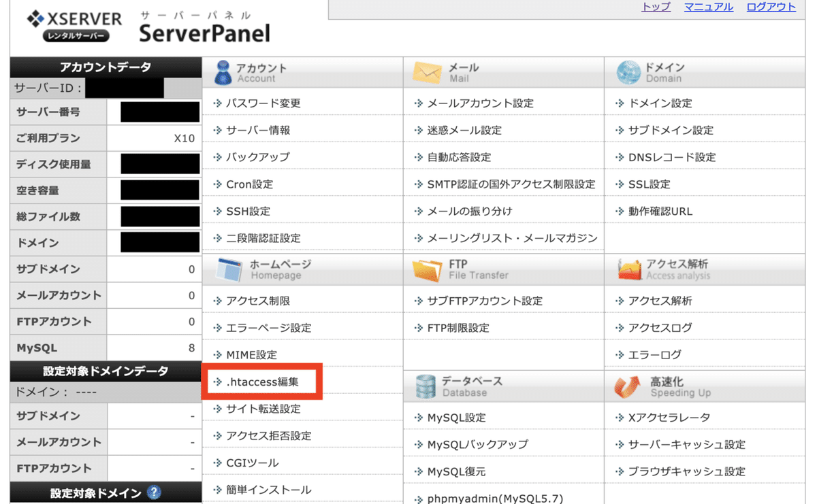Open SMTP認証の国外アクセス制限設定
Screen dimensions: 817x504
coord(511,184)
